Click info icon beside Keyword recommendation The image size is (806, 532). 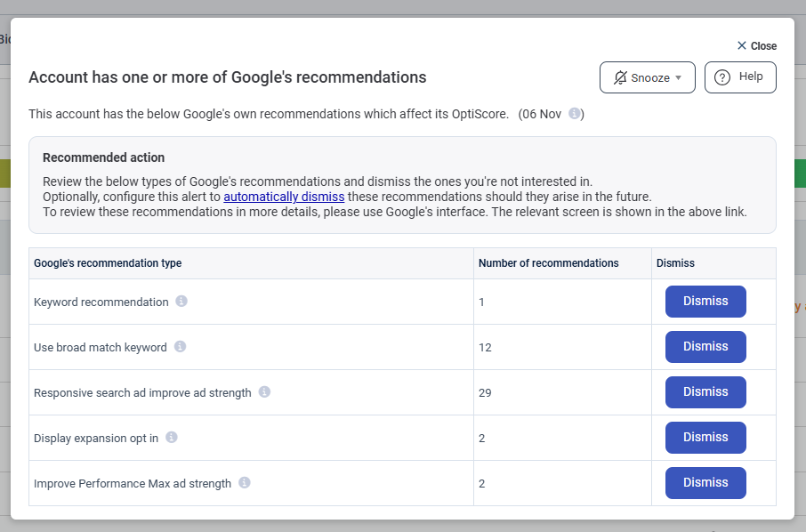(x=181, y=302)
